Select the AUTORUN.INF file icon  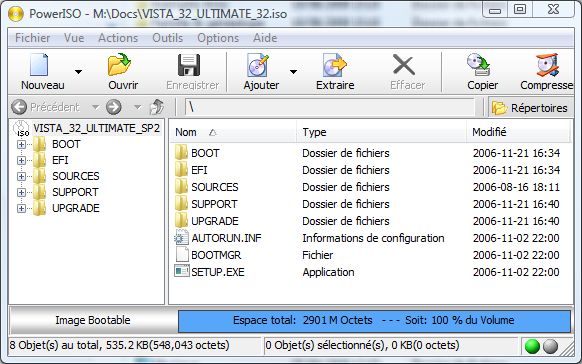[x=182, y=237]
